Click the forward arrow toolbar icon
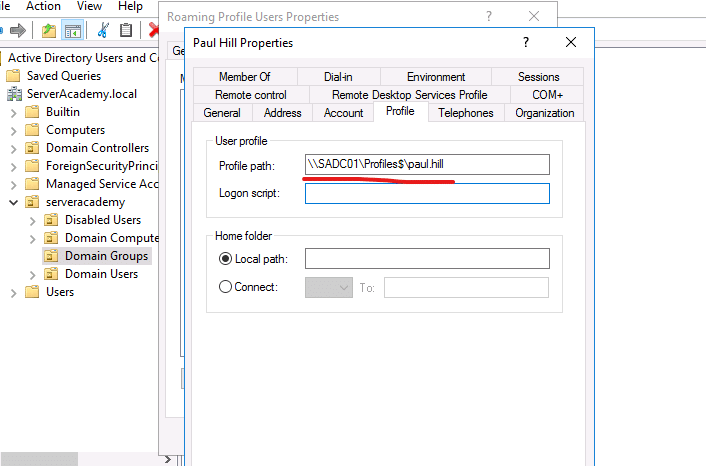The width and height of the screenshot is (706, 466). pos(16,31)
